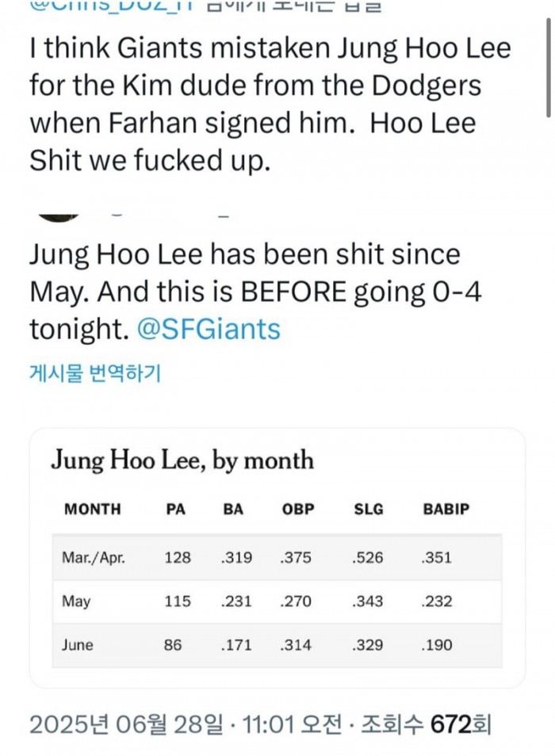
Task: Click the vertical scrollbar thumb
Action: [x=547, y=59]
